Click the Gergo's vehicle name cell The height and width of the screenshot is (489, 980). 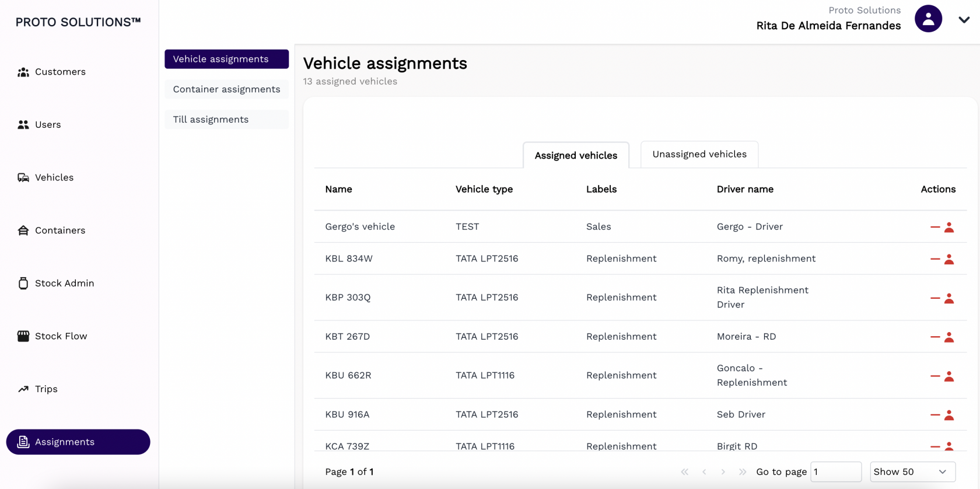click(360, 226)
